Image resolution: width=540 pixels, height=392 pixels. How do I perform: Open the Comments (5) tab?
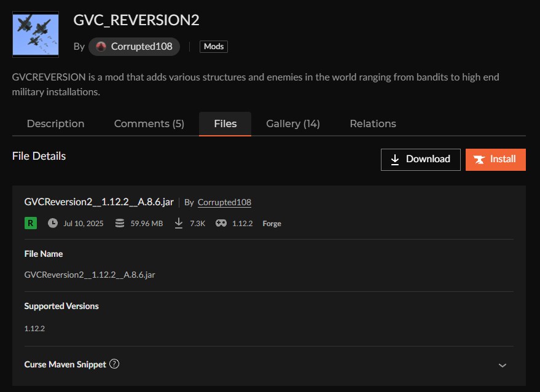click(149, 123)
